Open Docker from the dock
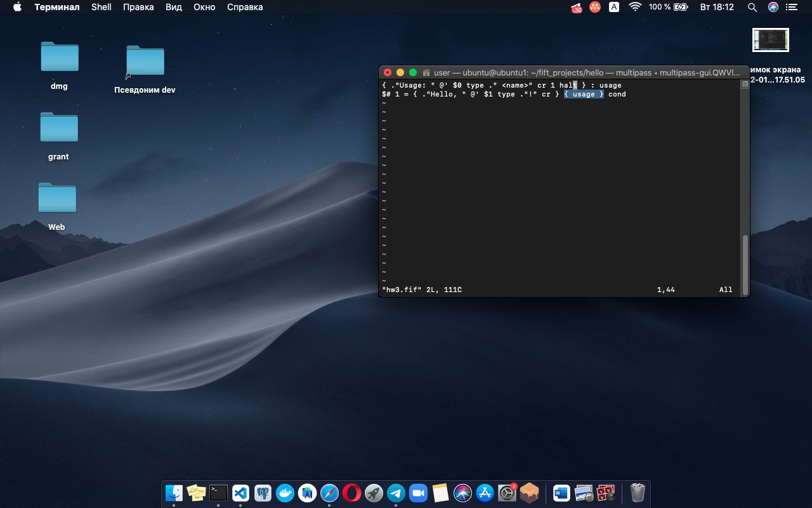Screen dimensions: 812x508 285,493
